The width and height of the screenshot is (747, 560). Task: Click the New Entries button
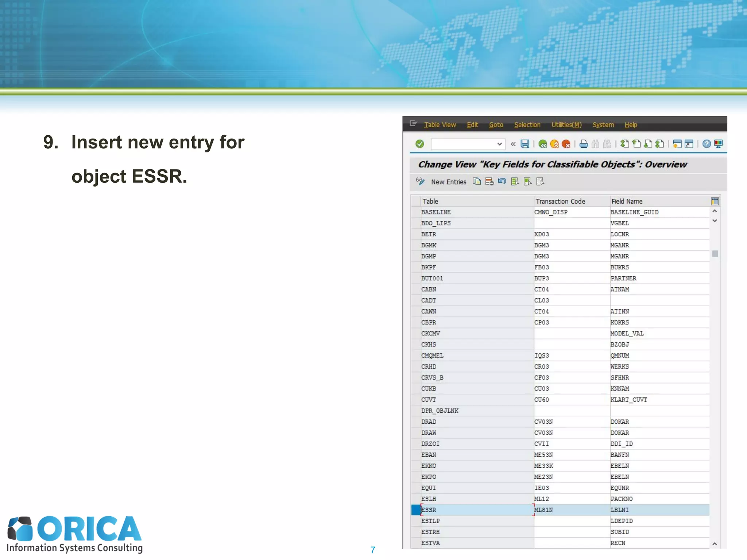tap(448, 182)
